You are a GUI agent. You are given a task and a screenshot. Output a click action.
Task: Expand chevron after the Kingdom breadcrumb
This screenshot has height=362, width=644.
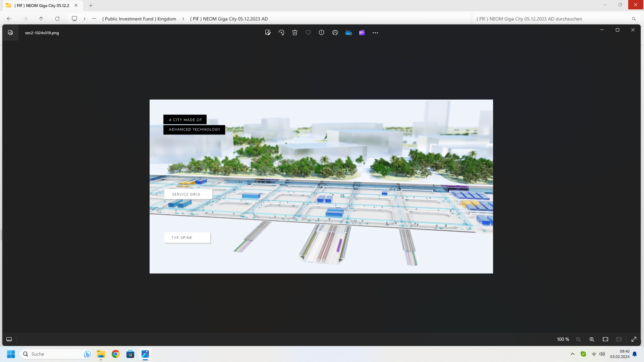183,19
